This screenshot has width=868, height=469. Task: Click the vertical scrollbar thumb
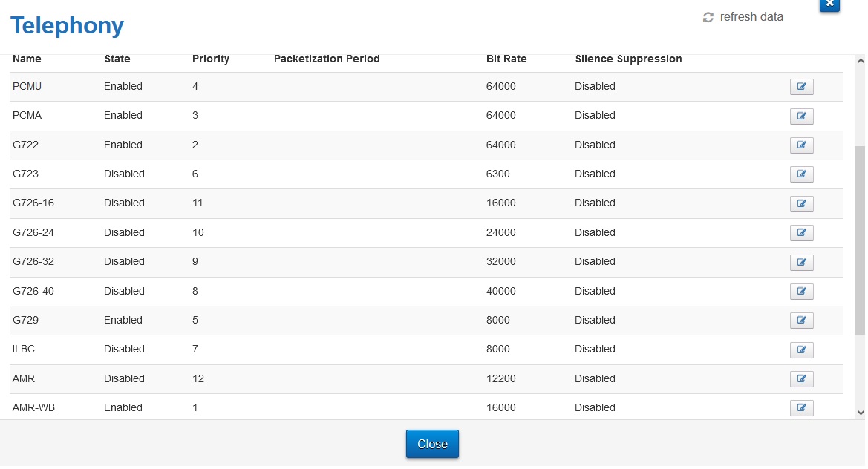[x=861, y=240]
